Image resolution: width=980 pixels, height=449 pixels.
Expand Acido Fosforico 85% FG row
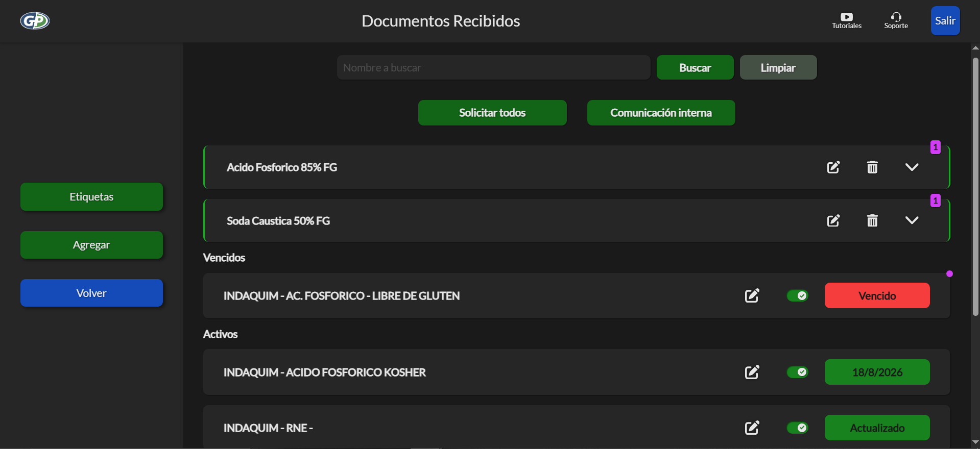pyautogui.click(x=912, y=167)
